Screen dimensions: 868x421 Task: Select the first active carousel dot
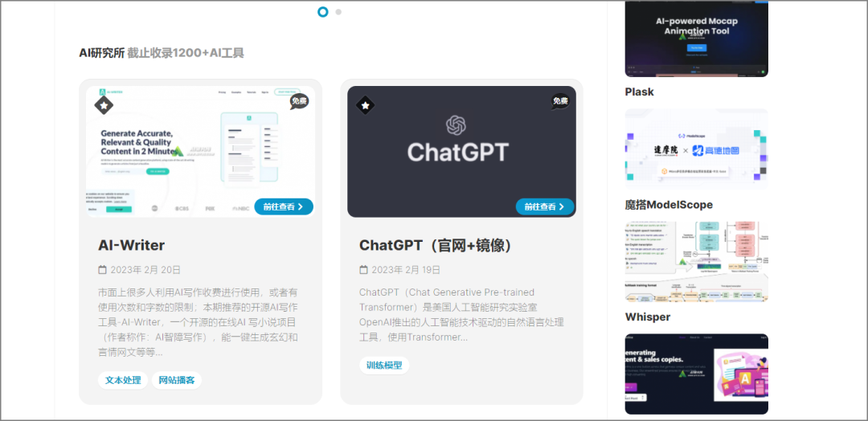(323, 11)
